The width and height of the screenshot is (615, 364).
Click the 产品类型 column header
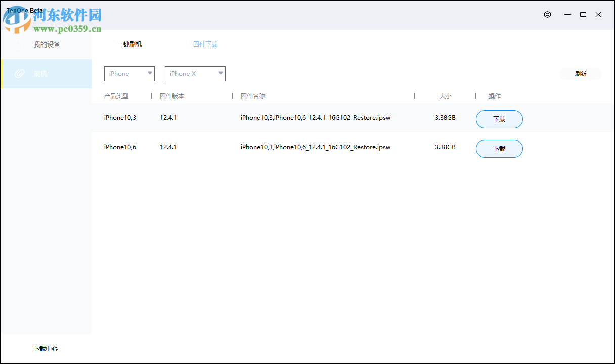(x=116, y=96)
